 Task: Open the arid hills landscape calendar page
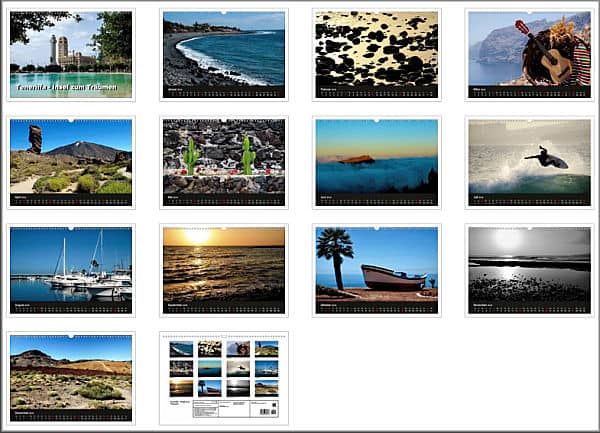tap(71, 378)
